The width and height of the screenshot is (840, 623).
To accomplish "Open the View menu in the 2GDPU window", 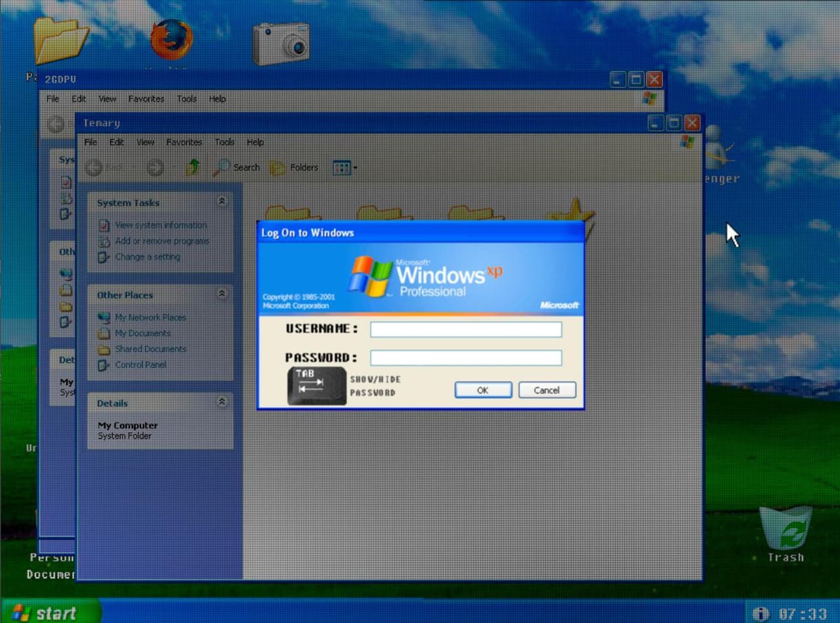I will coord(107,98).
